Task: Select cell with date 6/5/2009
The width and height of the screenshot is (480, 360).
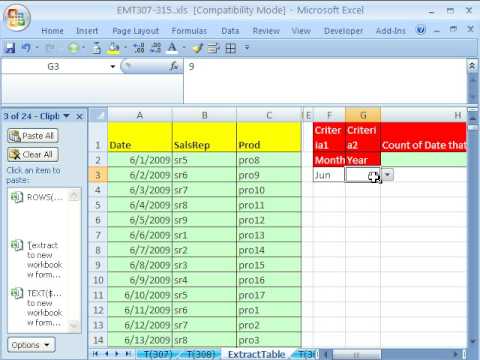Action: (x=140, y=220)
